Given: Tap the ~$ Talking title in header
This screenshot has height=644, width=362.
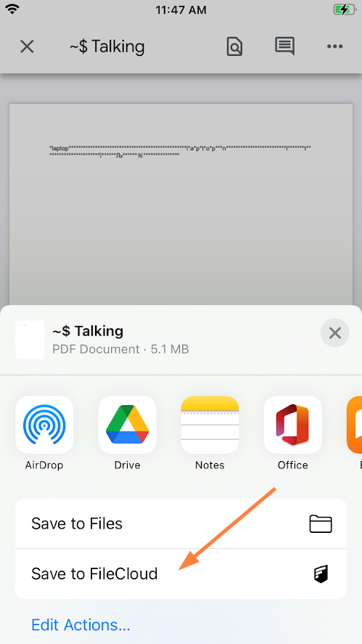Looking at the screenshot, I should click(x=107, y=46).
